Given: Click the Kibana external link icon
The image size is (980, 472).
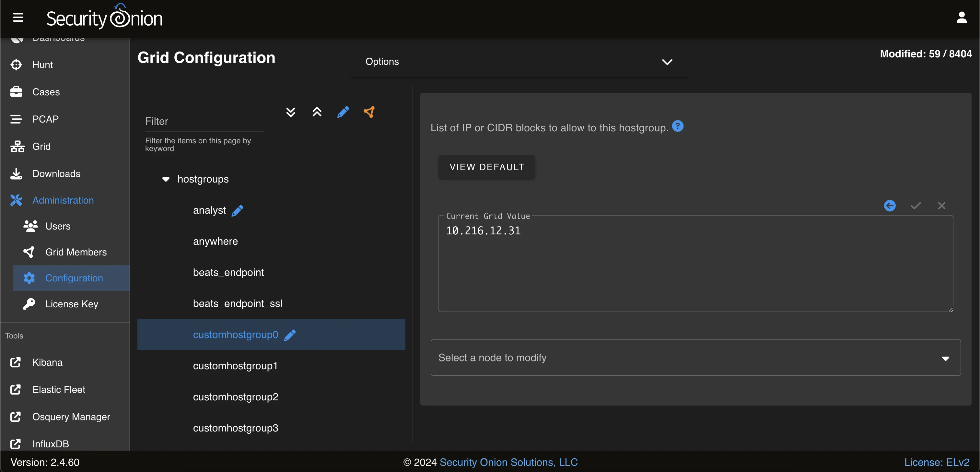Looking at the screenshot, I should (x=16, y=362).
